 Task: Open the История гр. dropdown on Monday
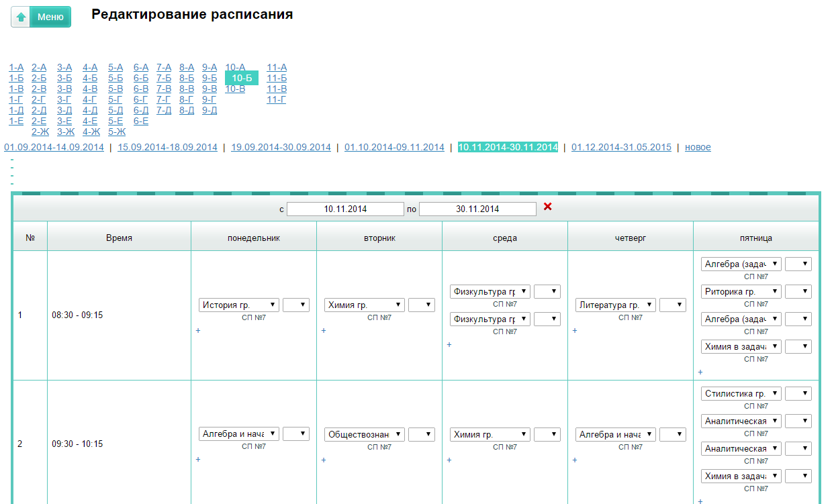(x=239, y=305)
